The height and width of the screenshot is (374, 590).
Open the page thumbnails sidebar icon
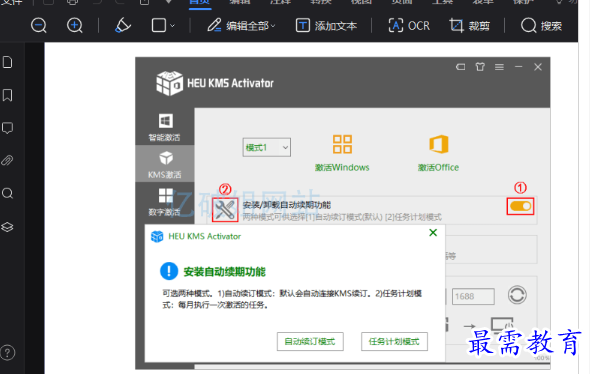[x=8, y=62]
